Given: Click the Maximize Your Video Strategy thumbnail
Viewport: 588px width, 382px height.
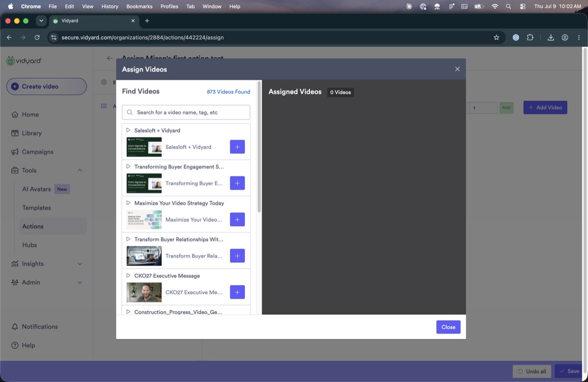Looking at the screenshot, I should pos(144,220).
